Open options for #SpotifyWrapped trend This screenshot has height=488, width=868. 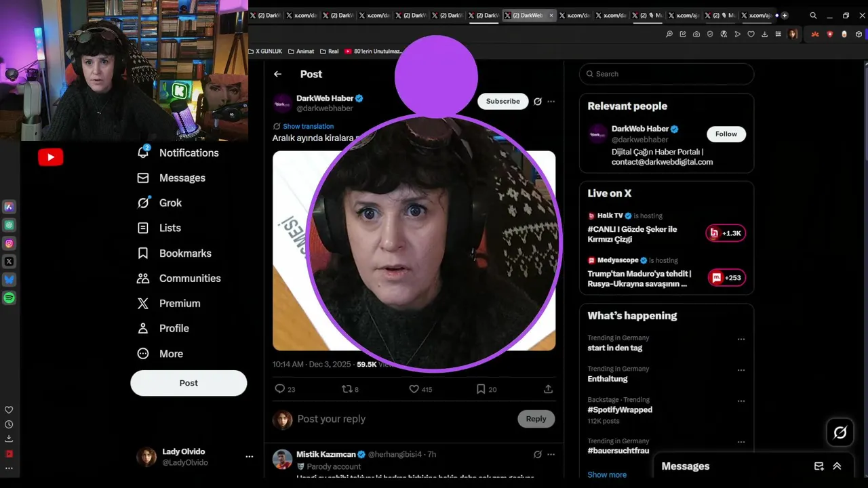741,402
